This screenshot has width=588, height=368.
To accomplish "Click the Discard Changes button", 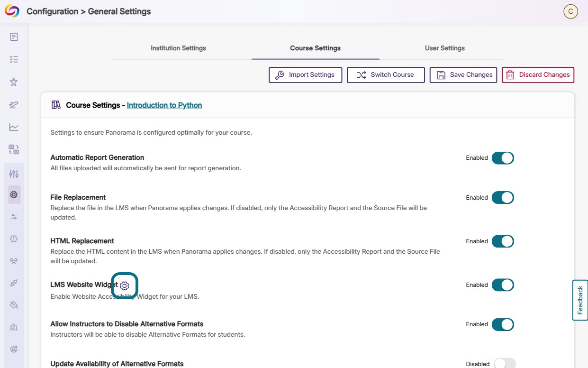I will pos(538,75).
